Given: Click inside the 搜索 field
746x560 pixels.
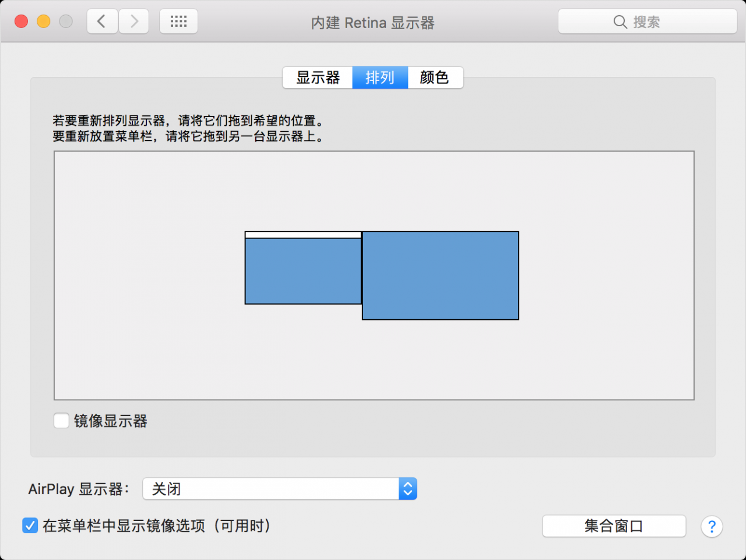Looking at the screenshot, I should [653, 22].
